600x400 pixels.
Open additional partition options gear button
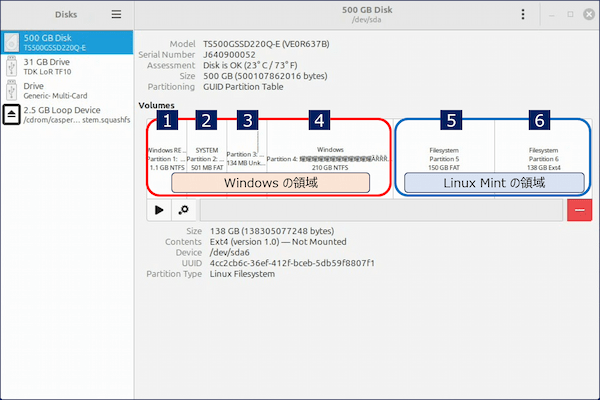[x=183, y=210]
